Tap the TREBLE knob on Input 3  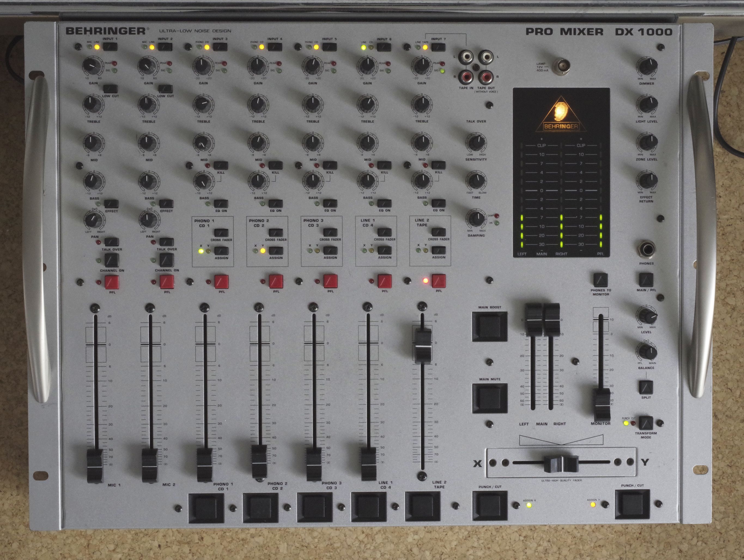coord(203,105)
